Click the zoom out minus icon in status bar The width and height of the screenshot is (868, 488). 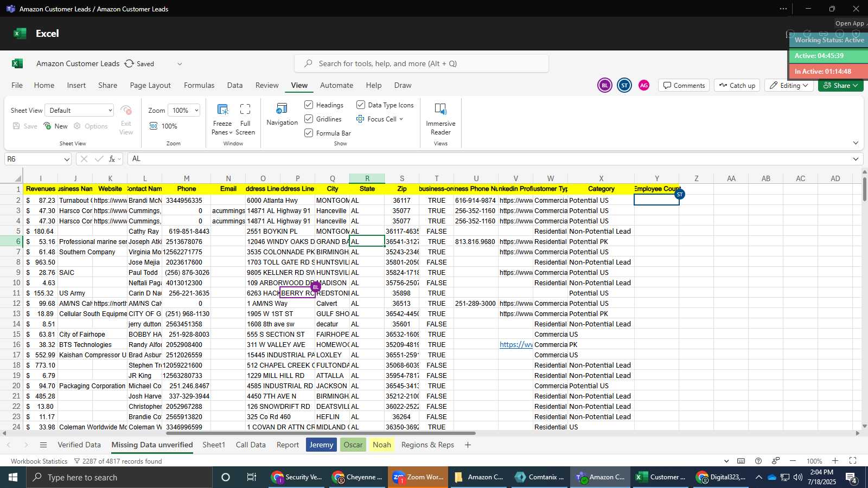793,461
